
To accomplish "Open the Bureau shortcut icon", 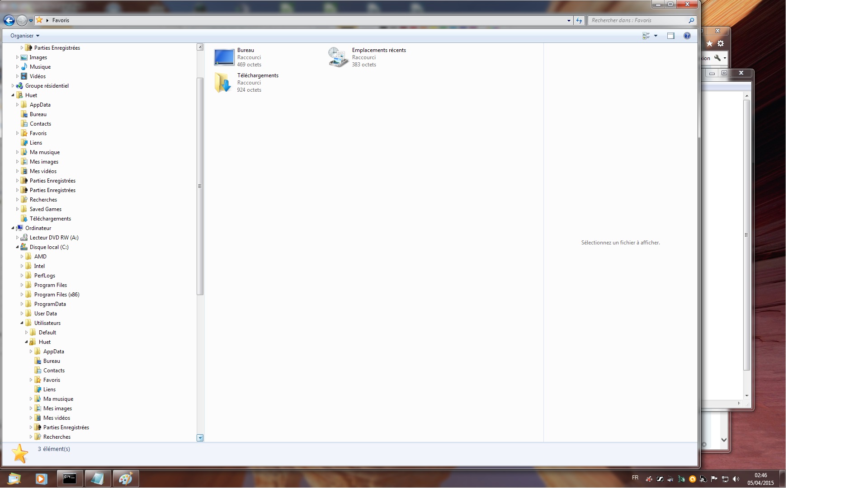I will (x=224, y=57).
